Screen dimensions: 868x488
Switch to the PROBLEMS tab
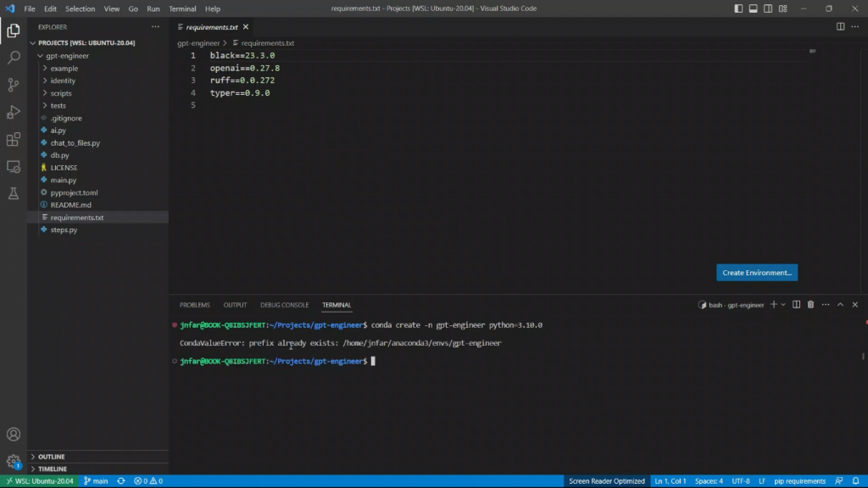194,305
